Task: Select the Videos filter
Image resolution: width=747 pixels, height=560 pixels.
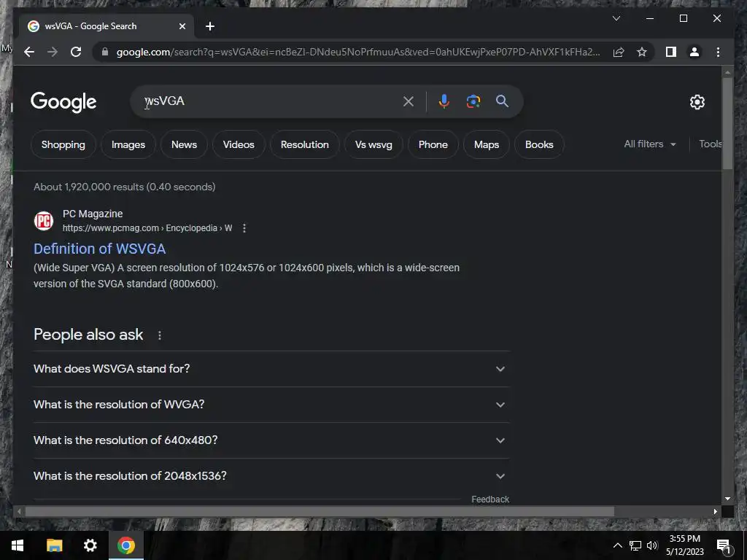Action: click(x=239, y=144)
